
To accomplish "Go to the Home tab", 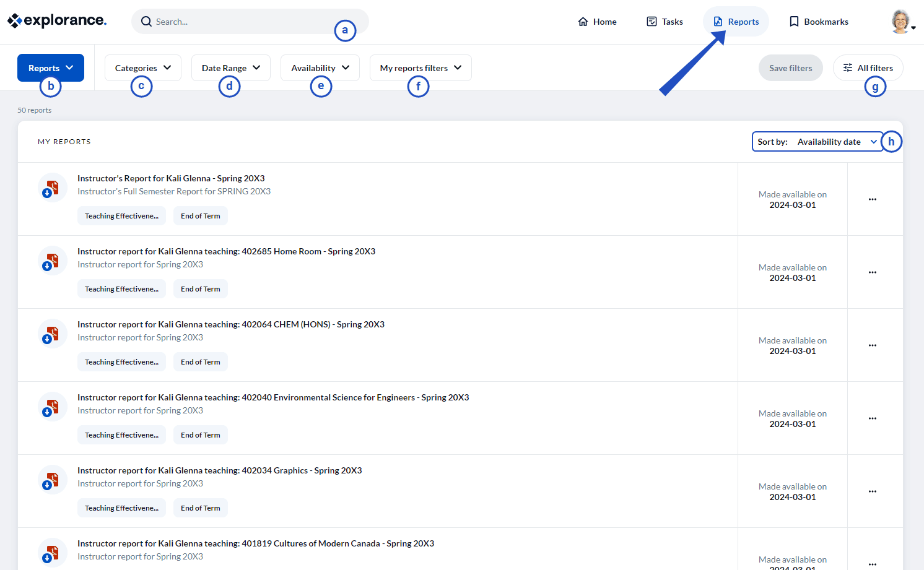I will (597, 22).
